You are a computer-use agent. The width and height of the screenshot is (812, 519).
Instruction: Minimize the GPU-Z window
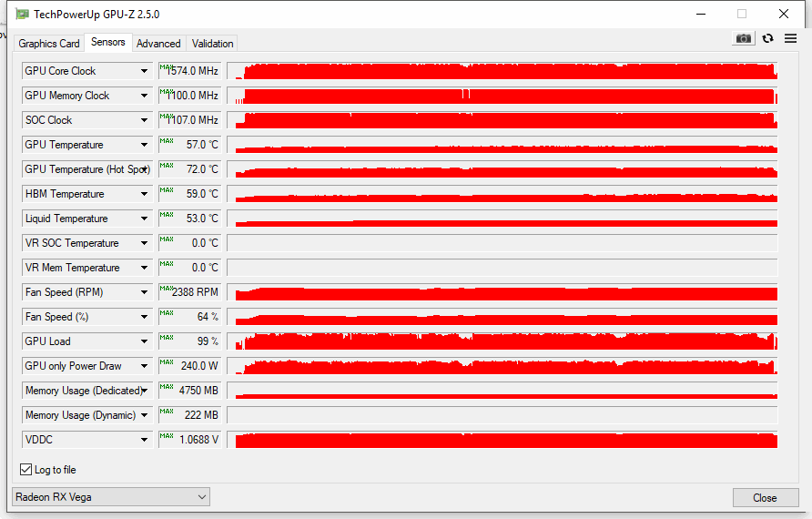tap(701, 14)
